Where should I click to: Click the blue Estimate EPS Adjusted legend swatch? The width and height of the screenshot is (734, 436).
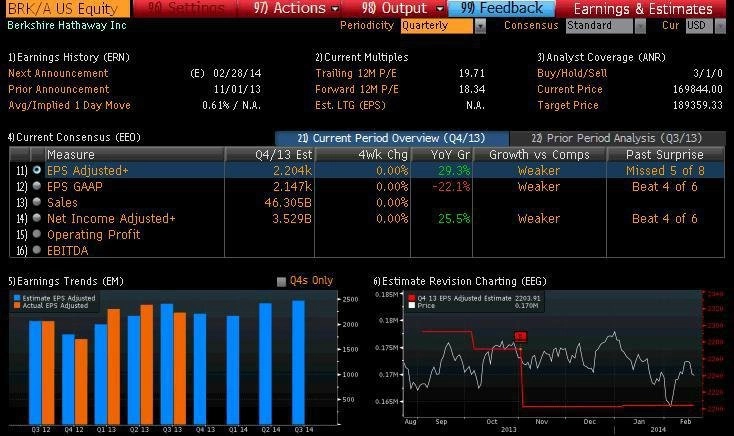click(17, 298)
